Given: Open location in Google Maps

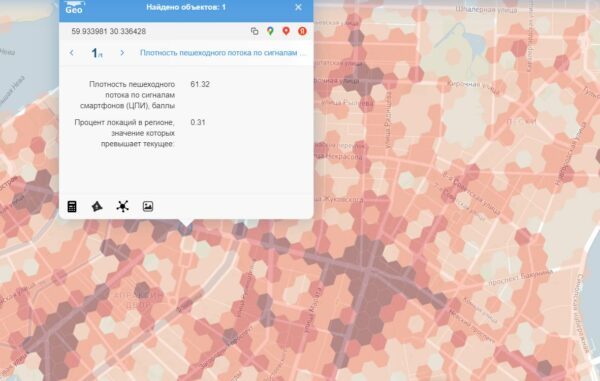Looking at the screenshot, I should 270,31.
